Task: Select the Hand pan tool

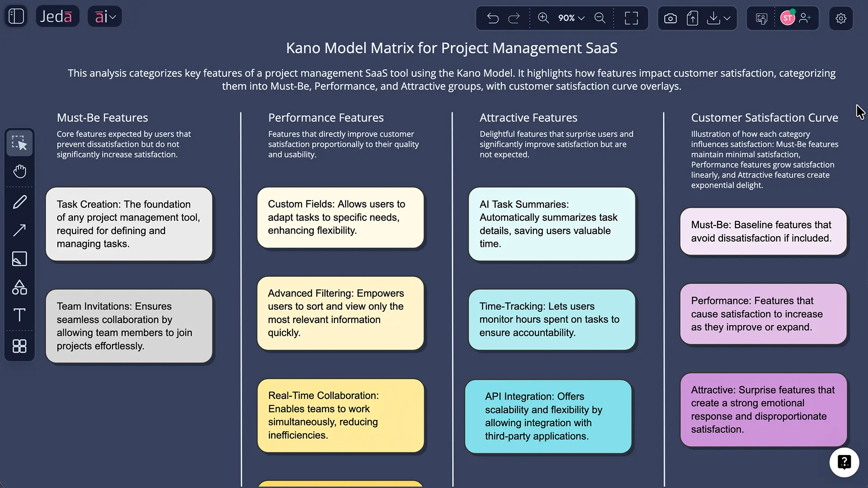Action: tap(19, 171)
